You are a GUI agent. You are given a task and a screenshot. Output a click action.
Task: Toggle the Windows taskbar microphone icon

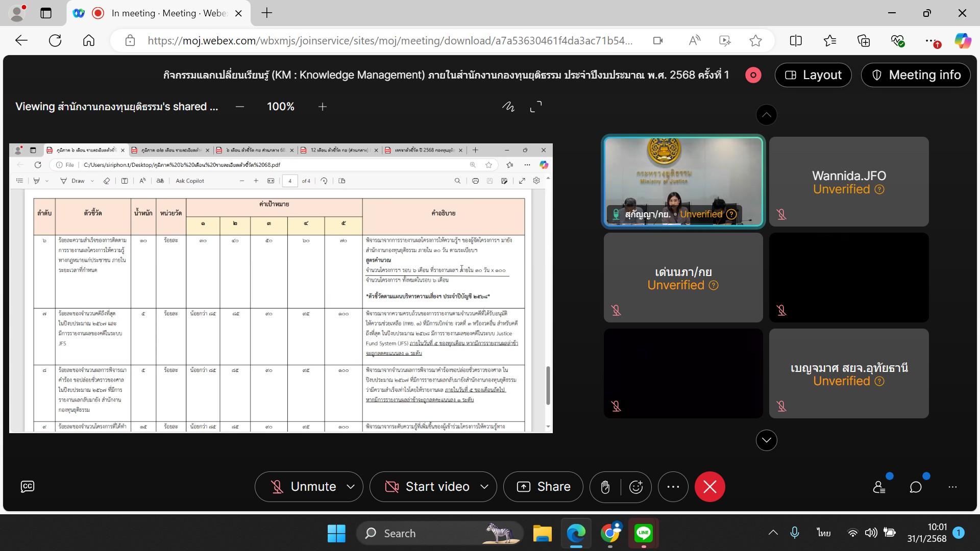tap(794, 533)
